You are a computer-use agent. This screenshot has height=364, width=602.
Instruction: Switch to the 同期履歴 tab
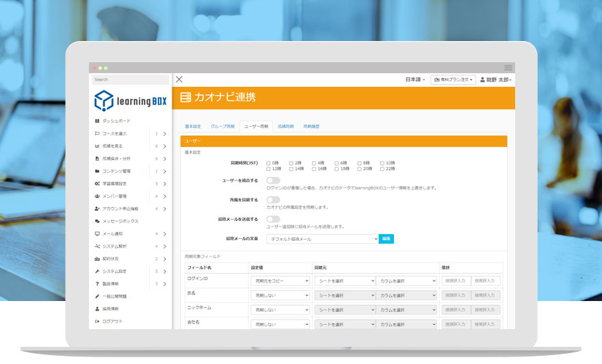[311, 127]
